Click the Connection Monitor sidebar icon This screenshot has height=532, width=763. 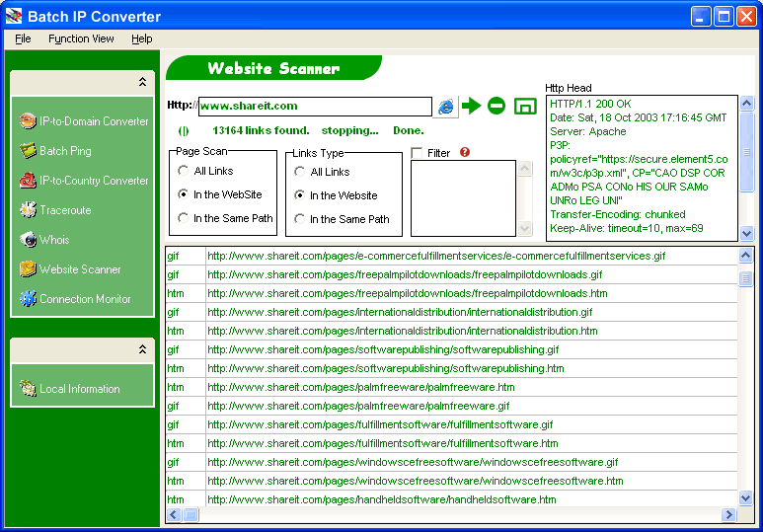point(28,299)
